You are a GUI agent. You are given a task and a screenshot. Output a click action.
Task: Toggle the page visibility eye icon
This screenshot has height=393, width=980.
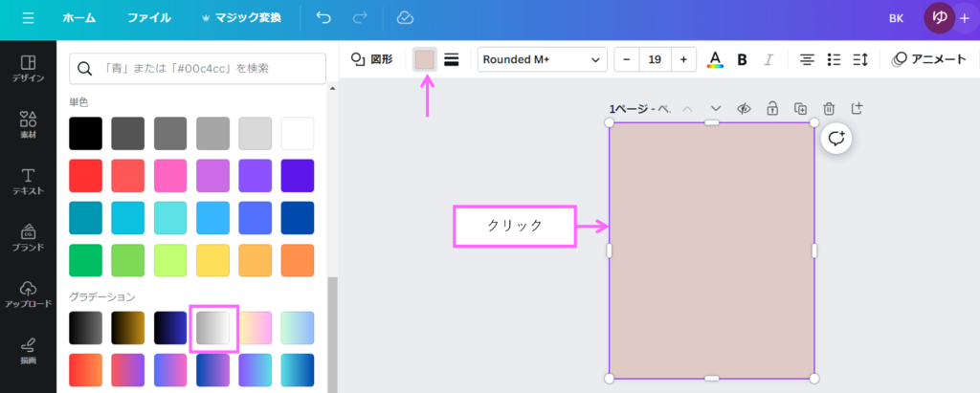744,108
